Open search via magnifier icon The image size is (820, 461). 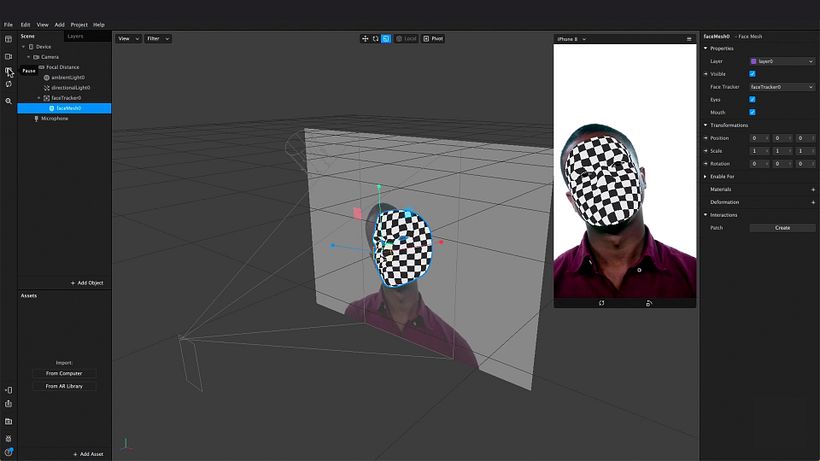click(x=8, y=101)
